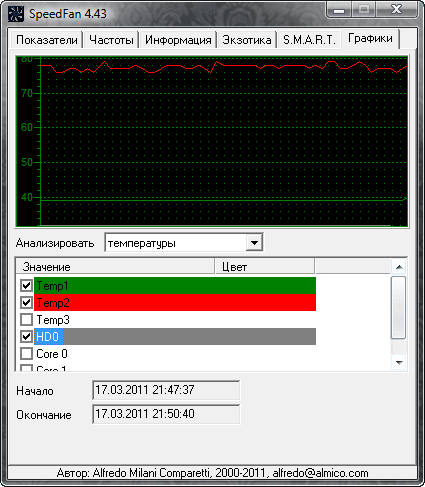Open the S.M.A.R.T. tab
Image resolution: width=425 pixels, height=487 pixels.
coord(309,40)
